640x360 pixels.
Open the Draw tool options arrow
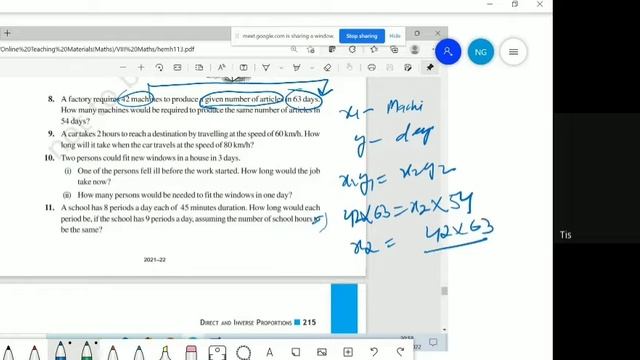point(281,68)
